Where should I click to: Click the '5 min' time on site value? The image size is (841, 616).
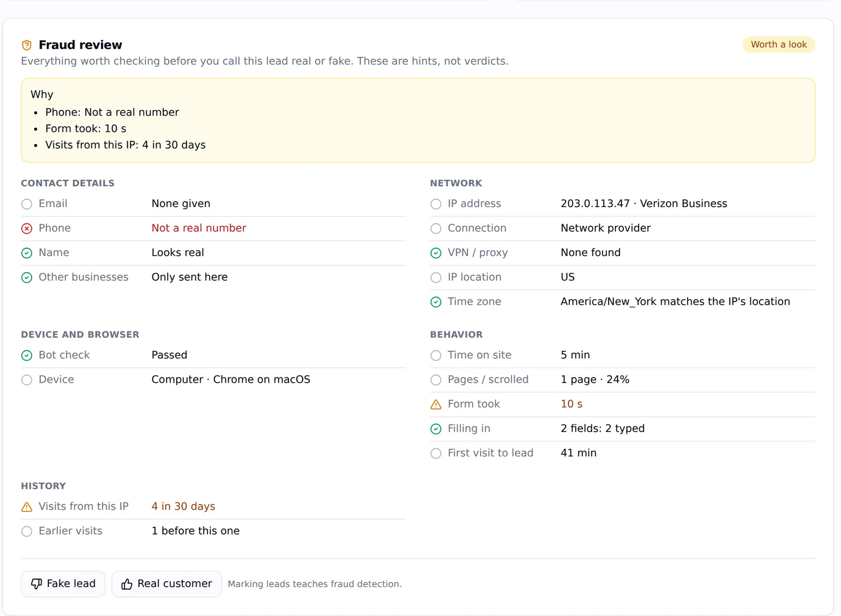[575, 355]
